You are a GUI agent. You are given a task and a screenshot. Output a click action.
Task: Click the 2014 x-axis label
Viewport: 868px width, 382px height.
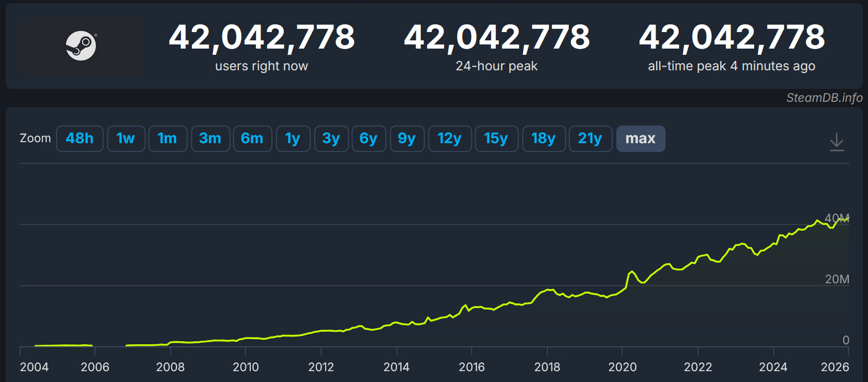(397, 367)
